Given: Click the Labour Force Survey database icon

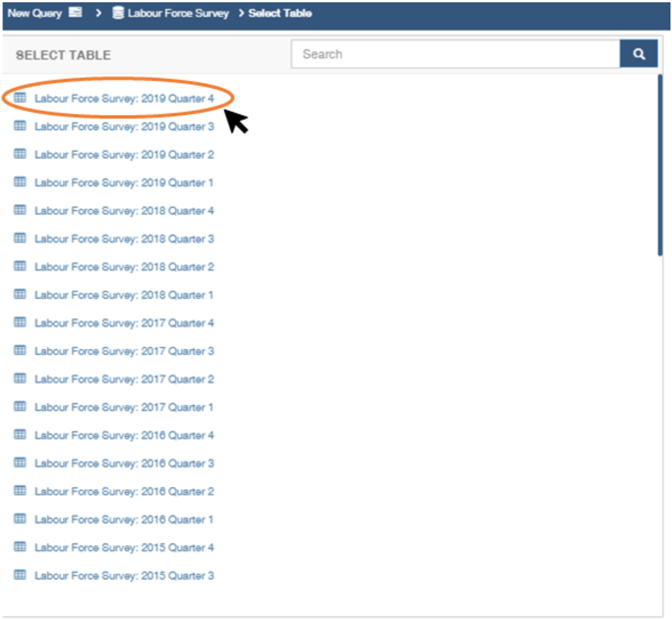Looking at the screenshot, I should tap(118, 13).
